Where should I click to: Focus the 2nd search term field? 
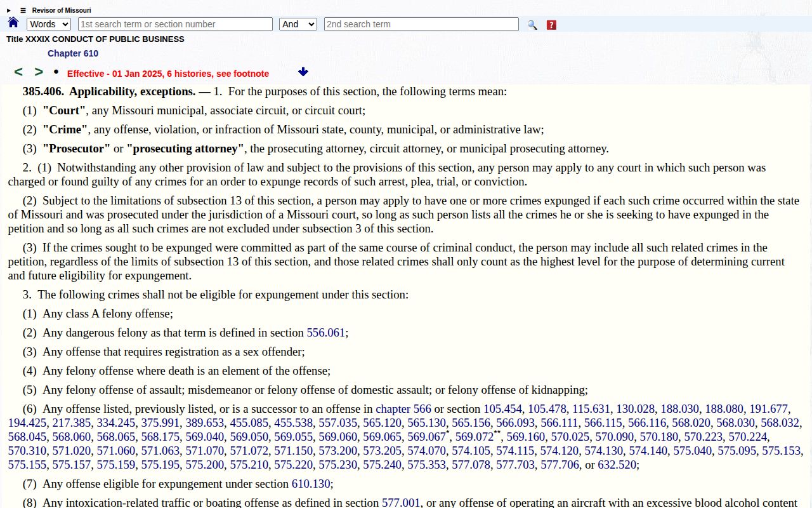click(x=421, y=24)
